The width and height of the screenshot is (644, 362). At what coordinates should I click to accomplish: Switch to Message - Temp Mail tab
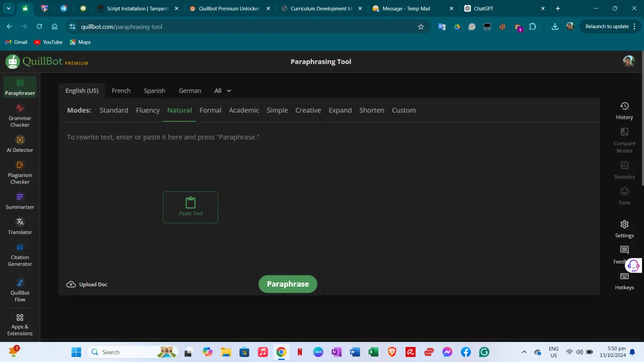point(413,9)
